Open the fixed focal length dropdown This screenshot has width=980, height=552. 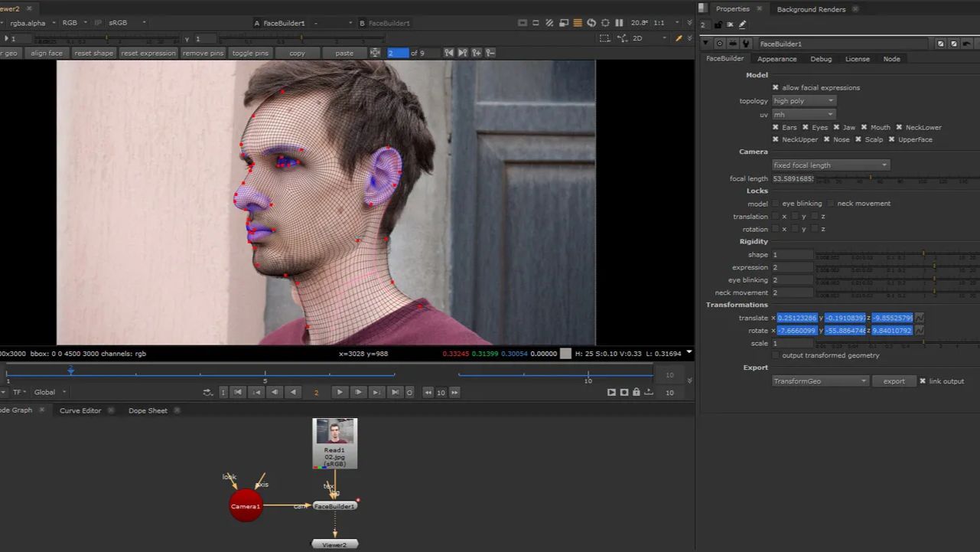pyautogui.click(x=831, y=165)
